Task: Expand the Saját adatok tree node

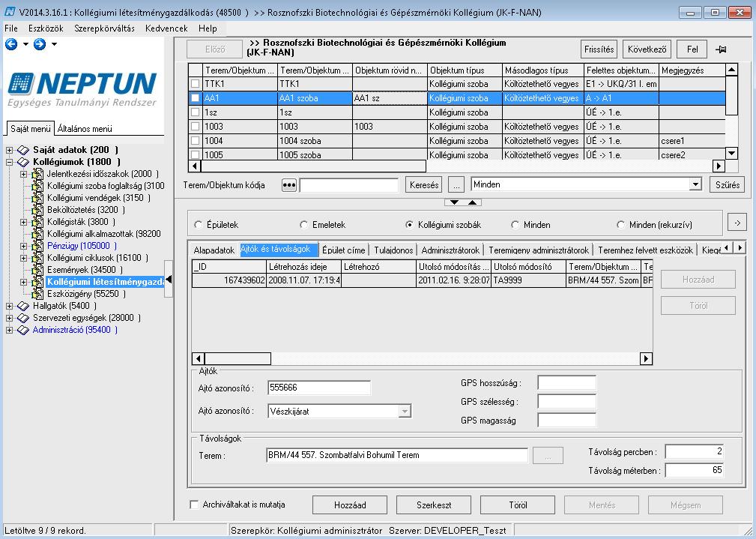Action: 9,150
